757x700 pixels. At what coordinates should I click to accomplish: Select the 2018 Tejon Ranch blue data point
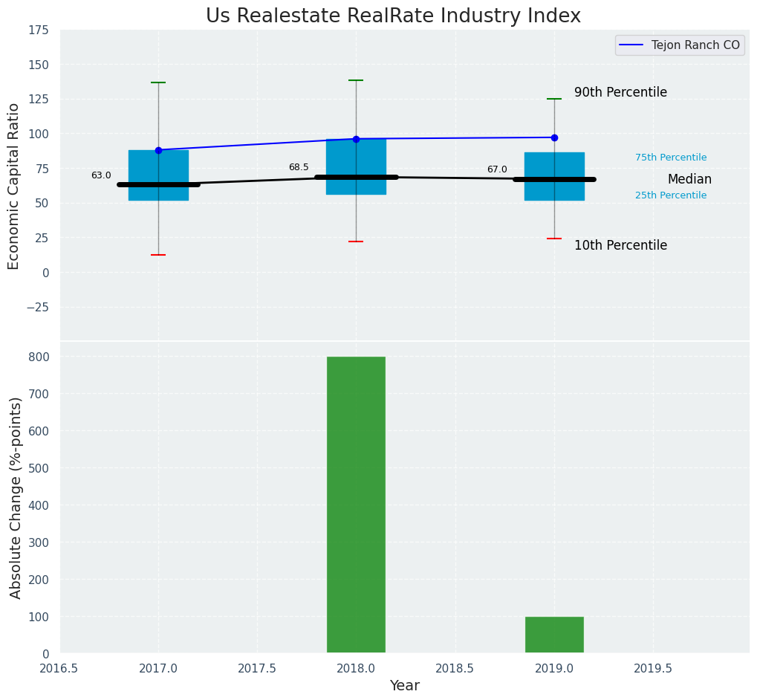[356, 139]
